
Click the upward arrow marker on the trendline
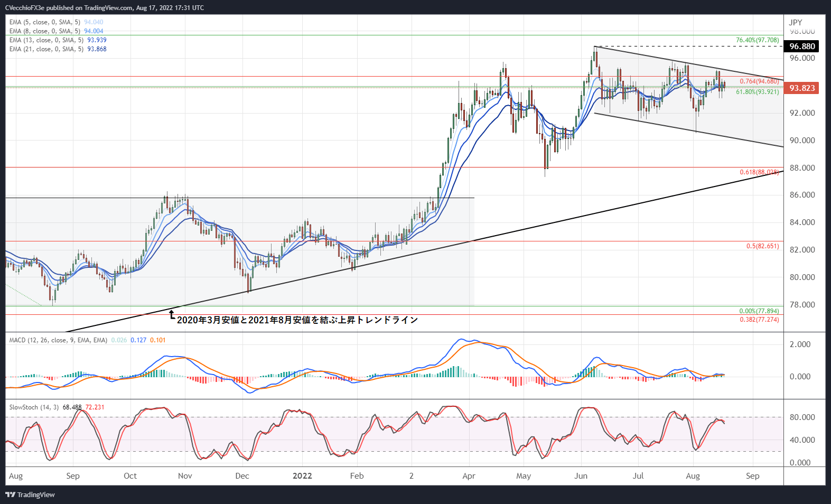click(x=172, y=315)
